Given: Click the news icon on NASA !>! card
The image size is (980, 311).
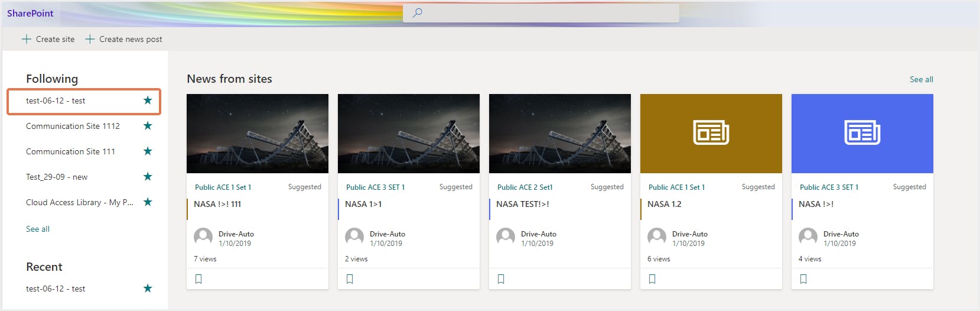Looking at the screenshot, I should 862,132.
